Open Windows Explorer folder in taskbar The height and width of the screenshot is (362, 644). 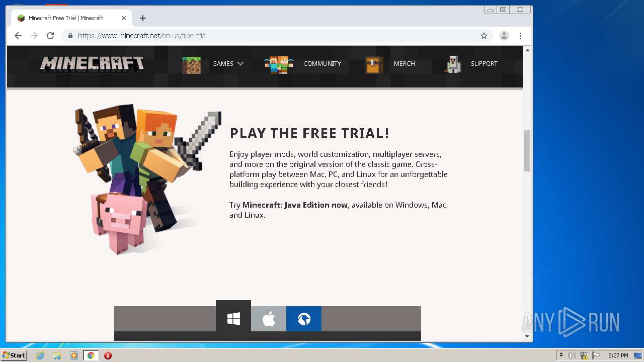[57, 355]
